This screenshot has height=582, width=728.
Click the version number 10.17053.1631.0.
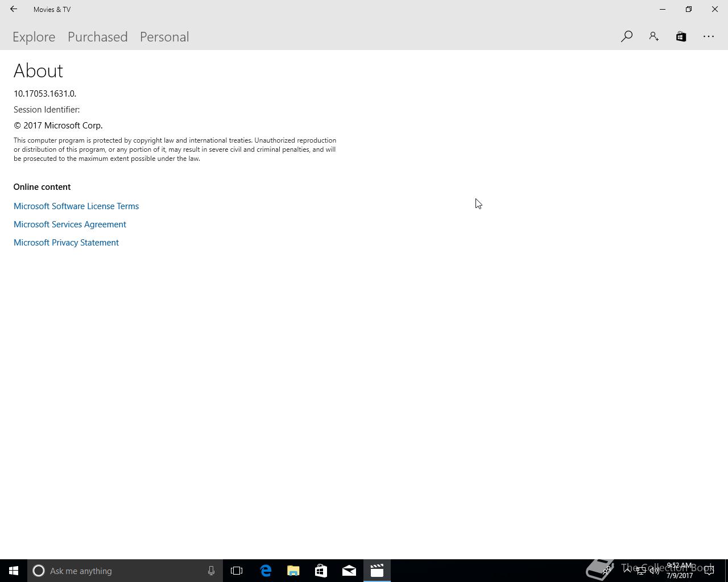(x=45, y=94)
